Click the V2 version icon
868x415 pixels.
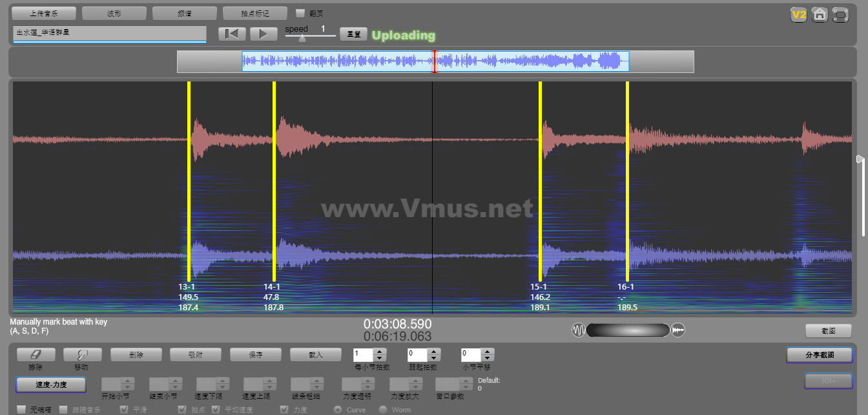tap(799, 14)
